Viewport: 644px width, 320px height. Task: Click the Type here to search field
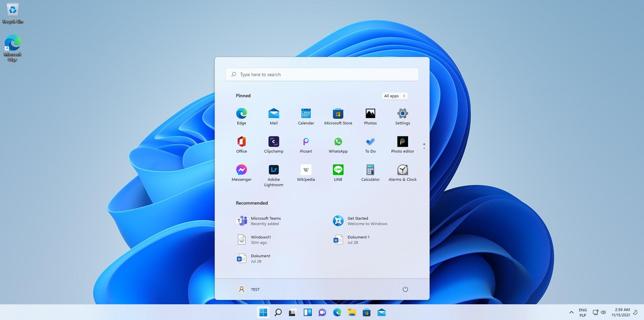coord(322,74)
